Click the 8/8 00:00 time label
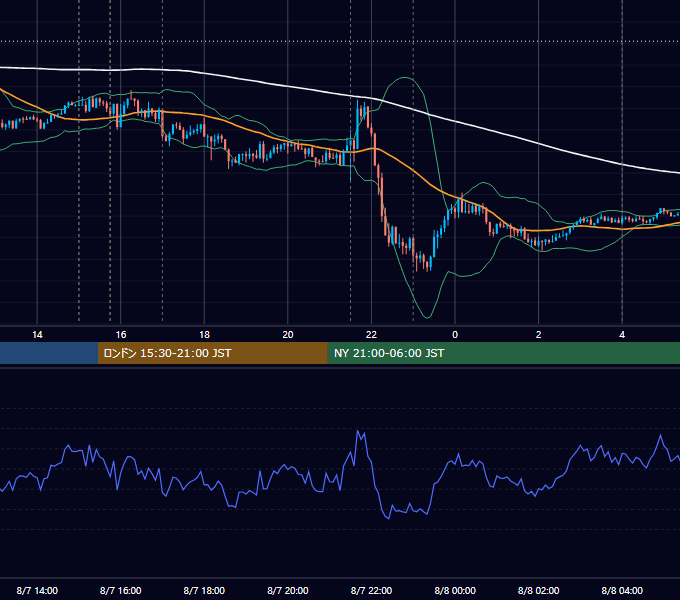 tap(455, 590)
